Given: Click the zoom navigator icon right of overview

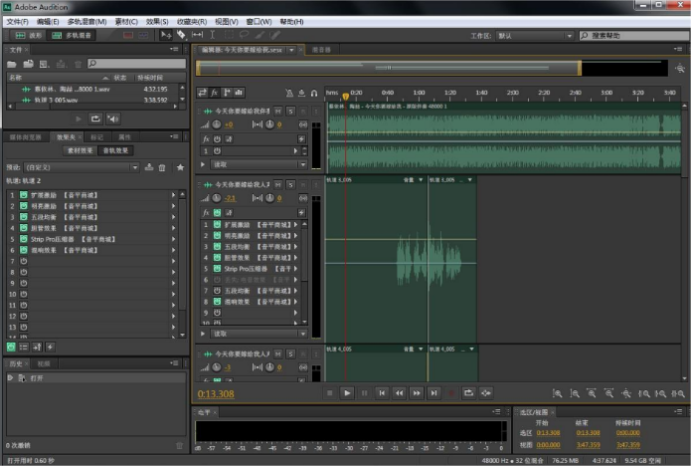Looking at the screenshot, I should click(680, 68).
